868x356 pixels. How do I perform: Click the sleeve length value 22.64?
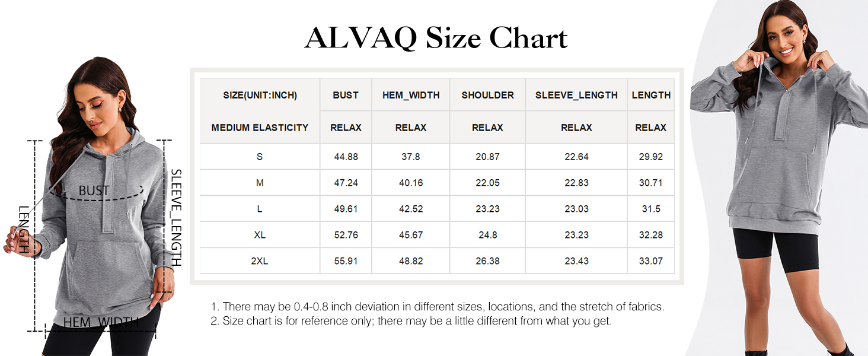click(576, 157)
